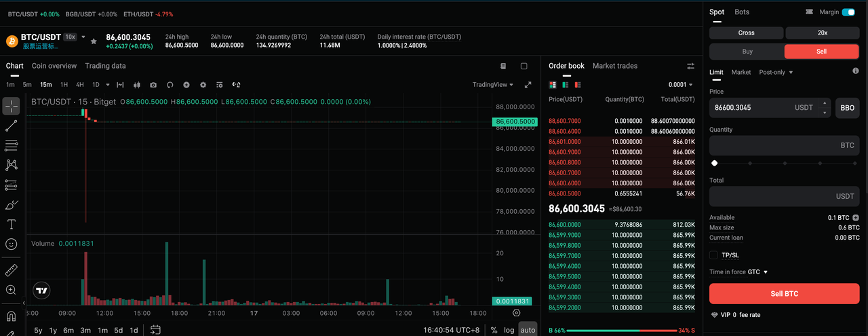This screenshot has width=868, height=336.
Task: Select the ruler measure tool
Action: (11, 270)
